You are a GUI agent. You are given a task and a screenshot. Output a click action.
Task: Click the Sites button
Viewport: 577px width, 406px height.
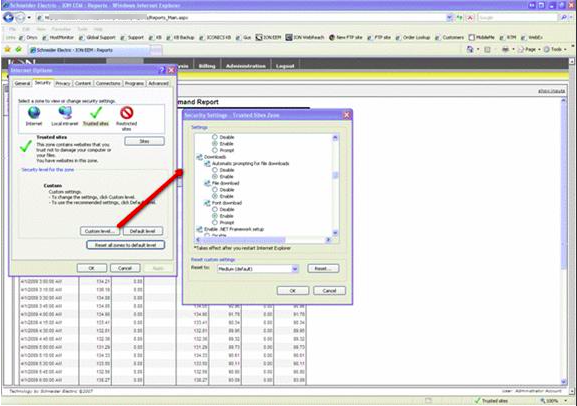coord(144,141)
